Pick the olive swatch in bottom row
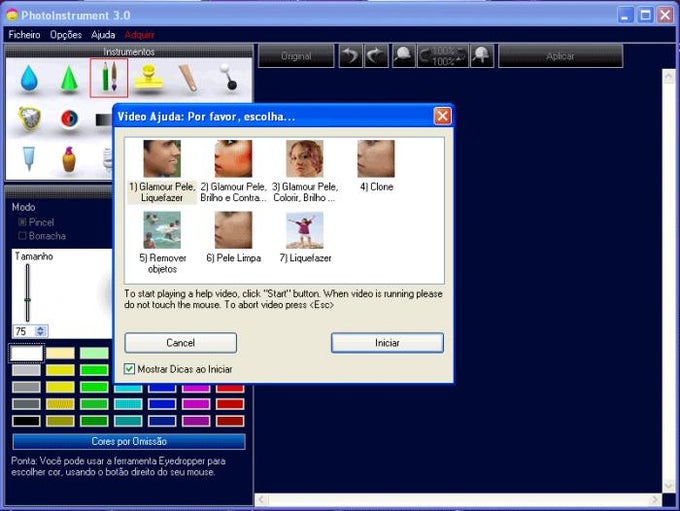680x511 pixels. point(60,421)
